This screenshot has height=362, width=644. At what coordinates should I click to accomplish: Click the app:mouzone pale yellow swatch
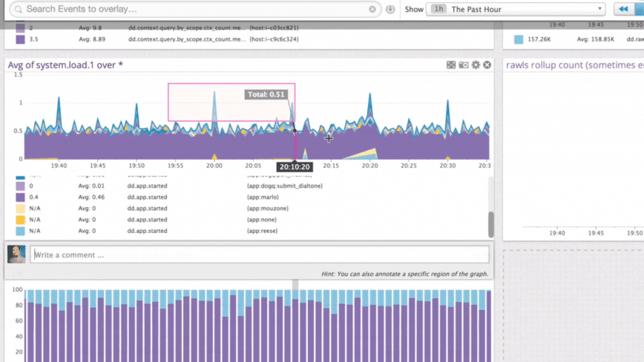pos(20,208)
